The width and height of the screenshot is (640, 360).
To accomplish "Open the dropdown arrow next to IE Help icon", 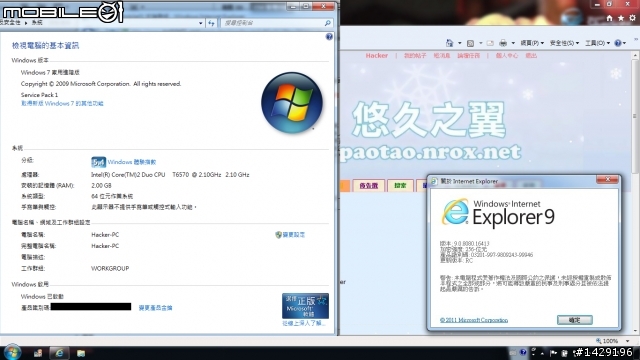I will [x=625, y=43].
